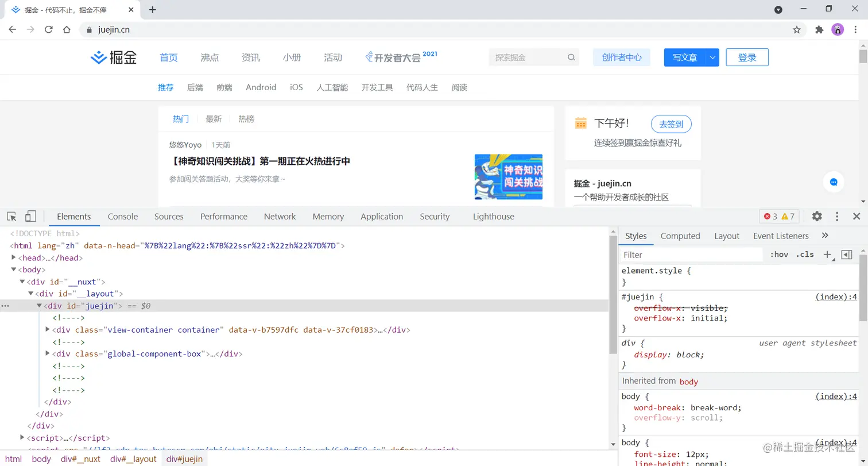The height and width of the screenshot is (466, 868).
Task: Switch to the Console tab
Action: (x=123, y=217)
